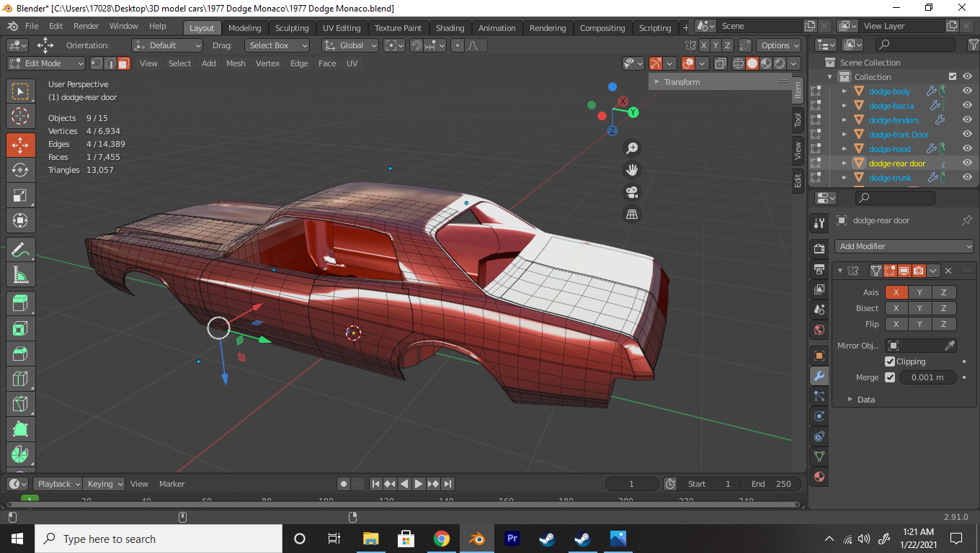
Task: Open the Material properties tab
Action: [x=819, y=477]
